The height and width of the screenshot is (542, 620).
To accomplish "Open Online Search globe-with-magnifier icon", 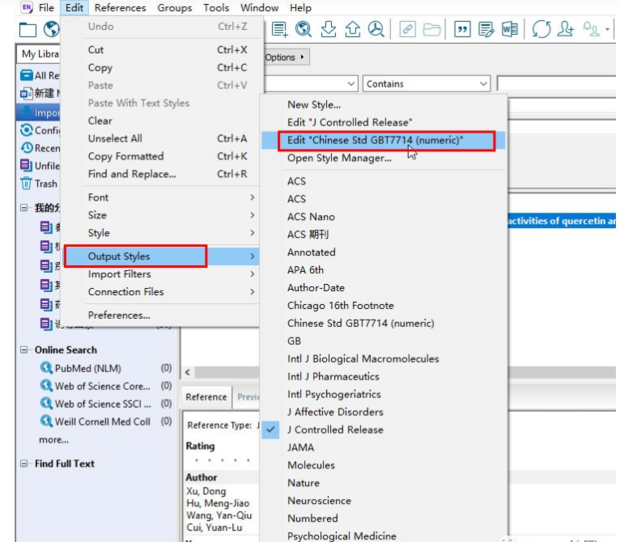I will coord(303,29).
